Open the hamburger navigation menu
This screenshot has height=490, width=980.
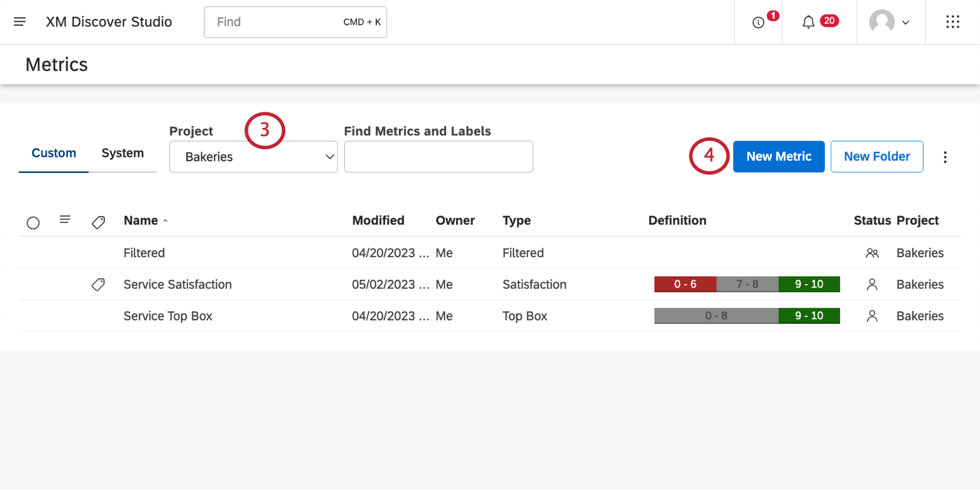(x=20, y=22)
